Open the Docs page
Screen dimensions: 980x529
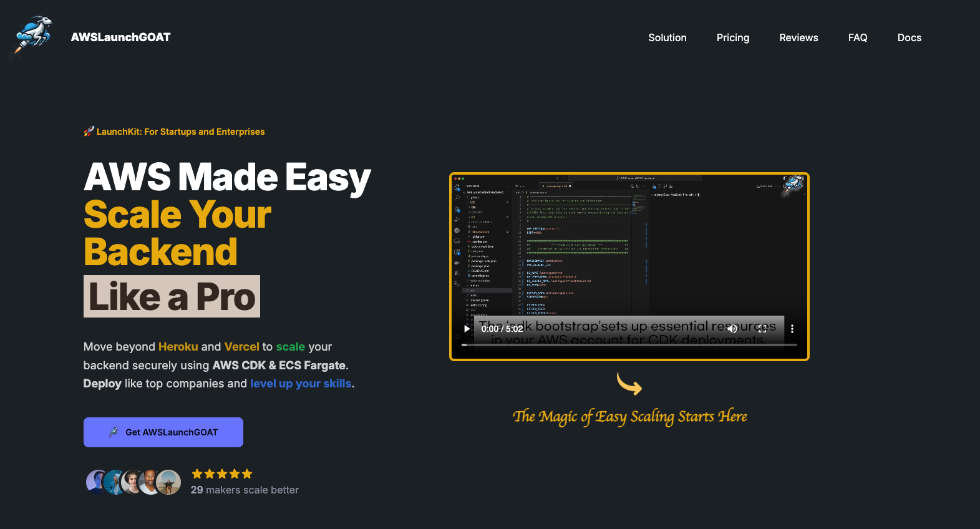coord(909,37)
